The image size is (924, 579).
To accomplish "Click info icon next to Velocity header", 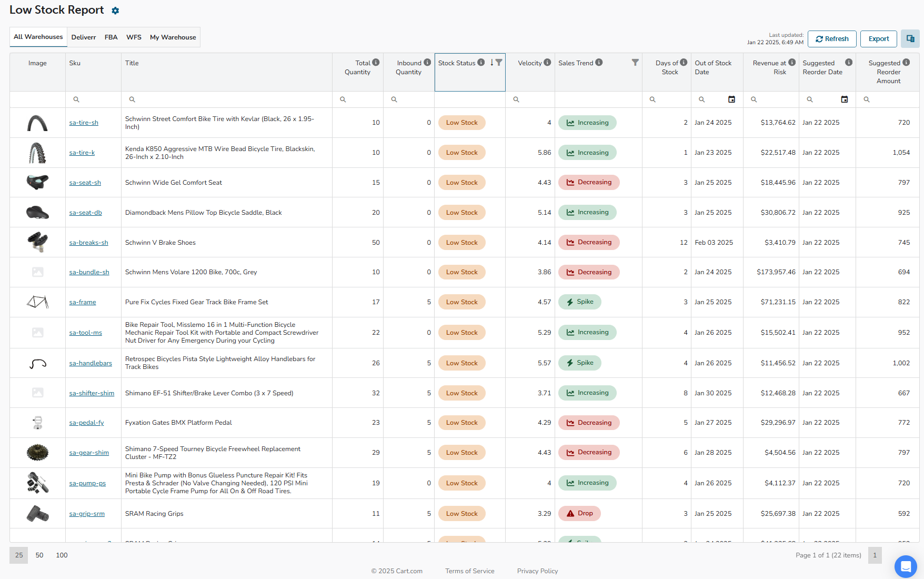I will pos(547,63).
